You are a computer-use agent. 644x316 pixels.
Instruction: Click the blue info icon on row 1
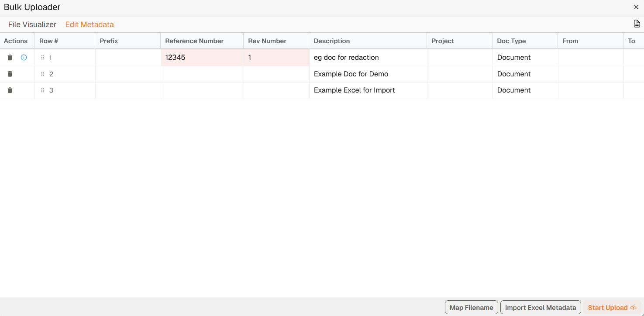point(24,58)
